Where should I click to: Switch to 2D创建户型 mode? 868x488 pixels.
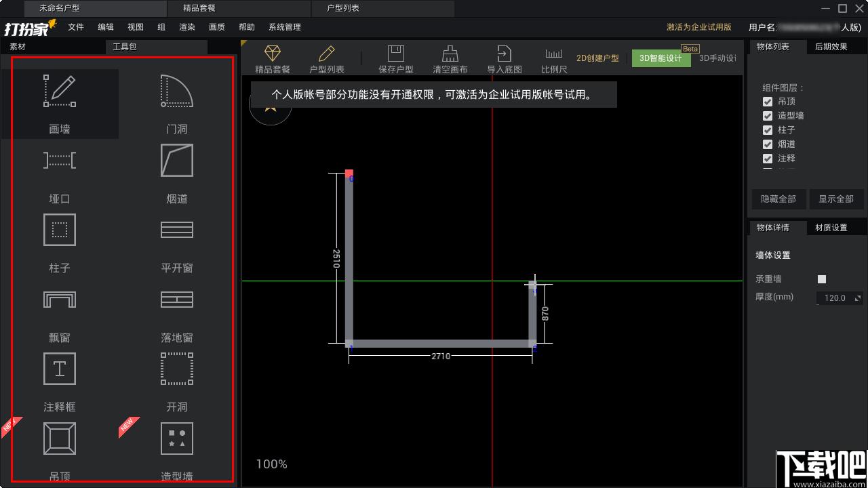coord(597,58)
